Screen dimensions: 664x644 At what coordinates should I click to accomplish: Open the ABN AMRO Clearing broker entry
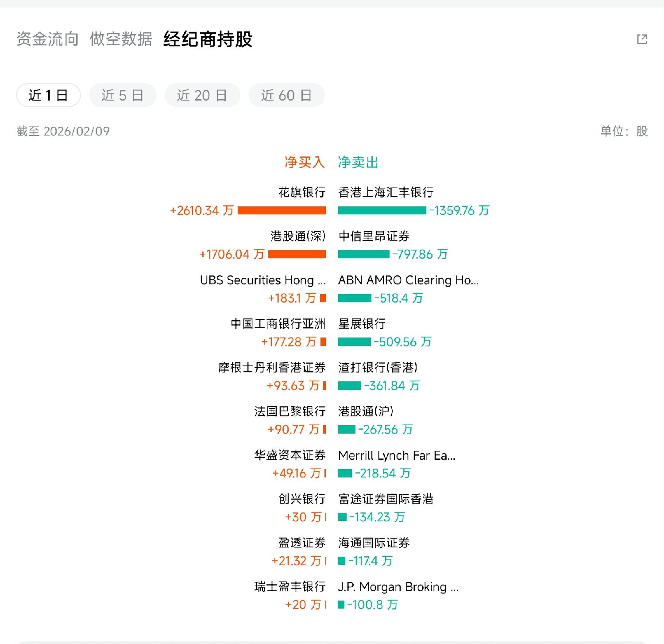[x=408, y=280]
